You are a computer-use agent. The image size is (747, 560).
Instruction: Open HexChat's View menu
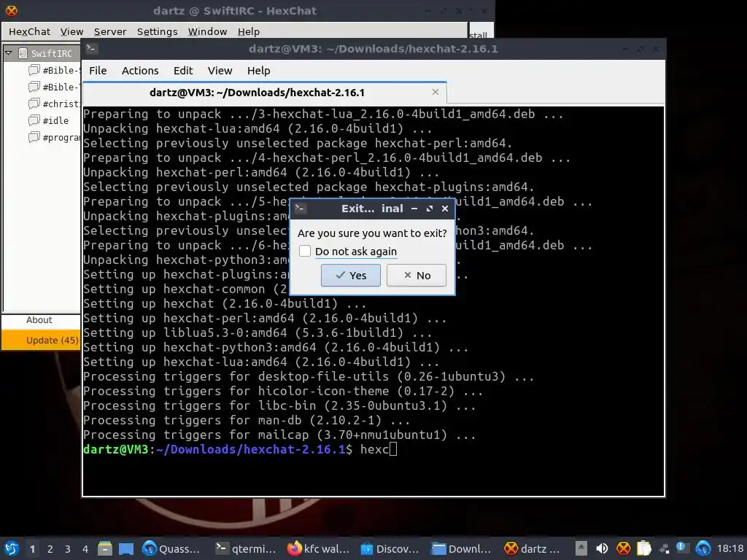(x=72, y=31)
